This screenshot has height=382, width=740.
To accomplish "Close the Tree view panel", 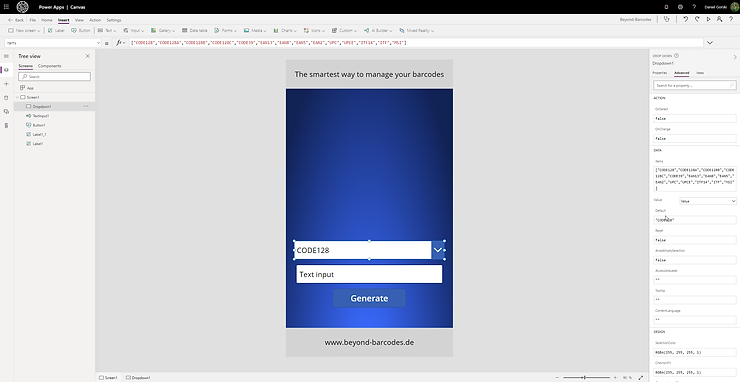I will tap(87, 56).
